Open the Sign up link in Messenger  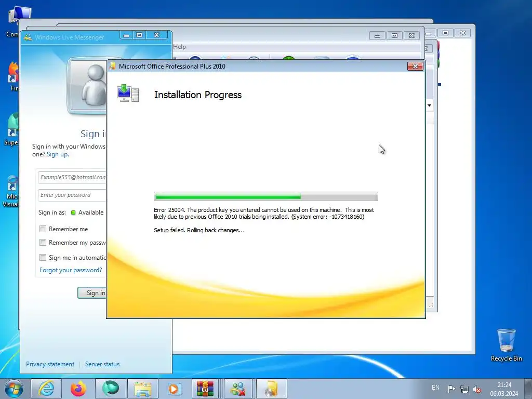coord(58,154)
